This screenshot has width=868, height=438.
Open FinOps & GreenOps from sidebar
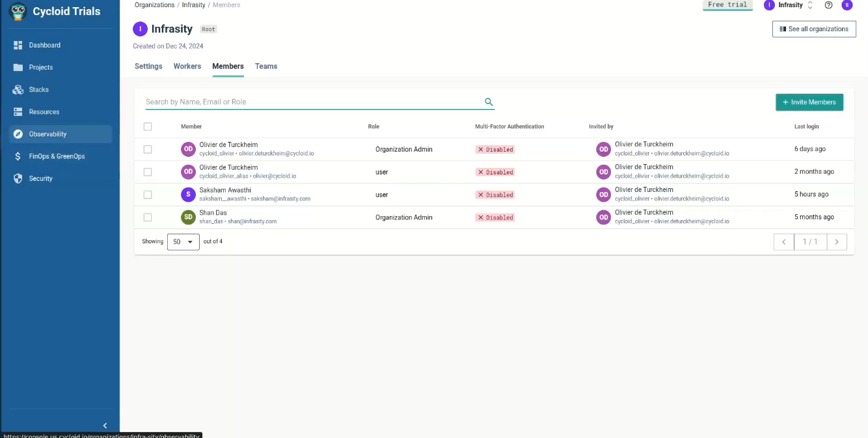click(x=61, y=156)
